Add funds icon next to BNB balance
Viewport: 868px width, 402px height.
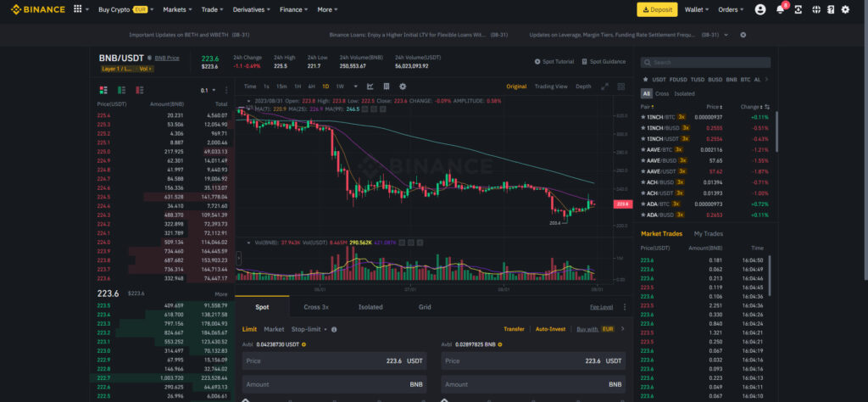500,344
